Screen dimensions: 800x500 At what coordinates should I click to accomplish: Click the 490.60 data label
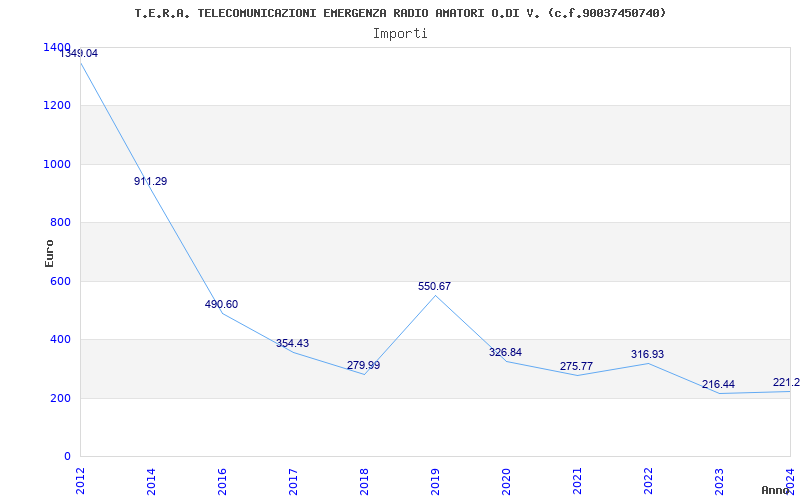tap(221, 304)
